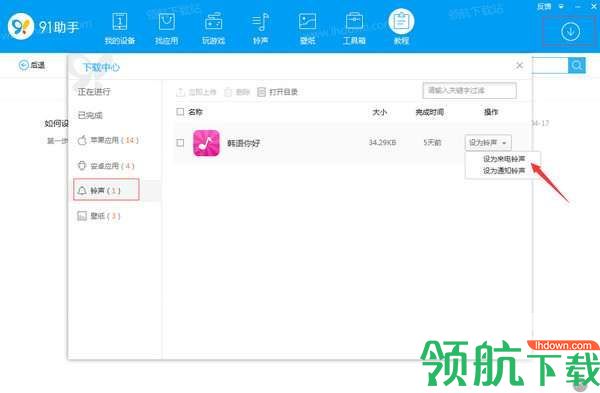
Task: Click the upload toolbar button
Action: coord(196,92)
